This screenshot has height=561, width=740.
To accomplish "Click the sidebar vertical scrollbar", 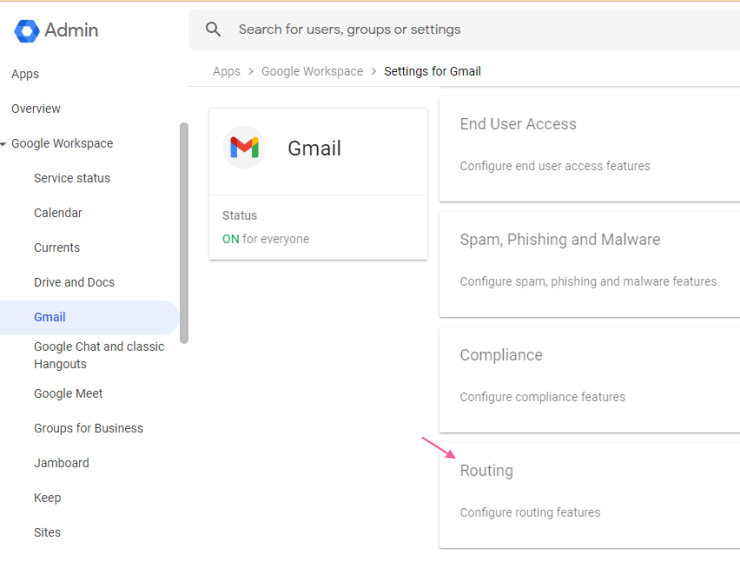I will tap(184, 233).
